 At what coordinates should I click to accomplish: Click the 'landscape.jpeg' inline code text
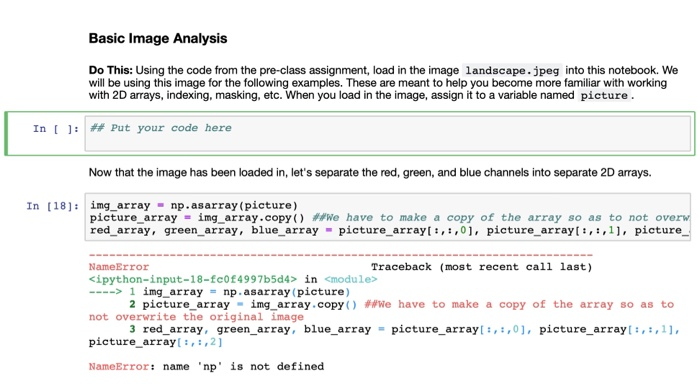pyautogui.click(x=512, y=71)
